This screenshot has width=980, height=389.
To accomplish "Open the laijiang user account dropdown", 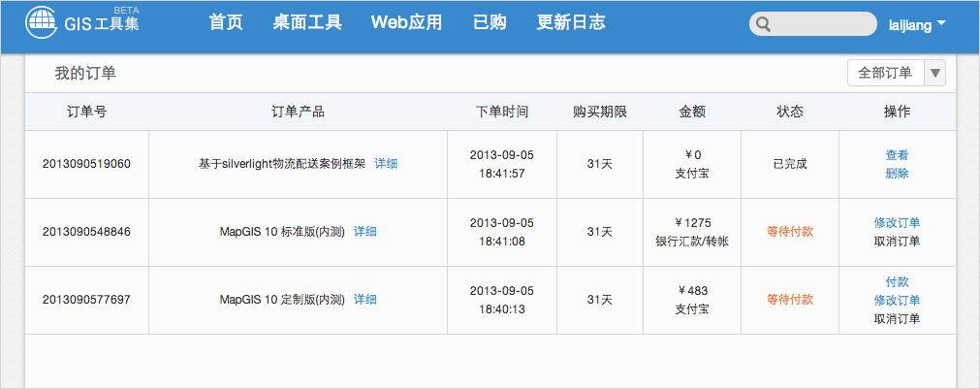I will pos(916,25).
